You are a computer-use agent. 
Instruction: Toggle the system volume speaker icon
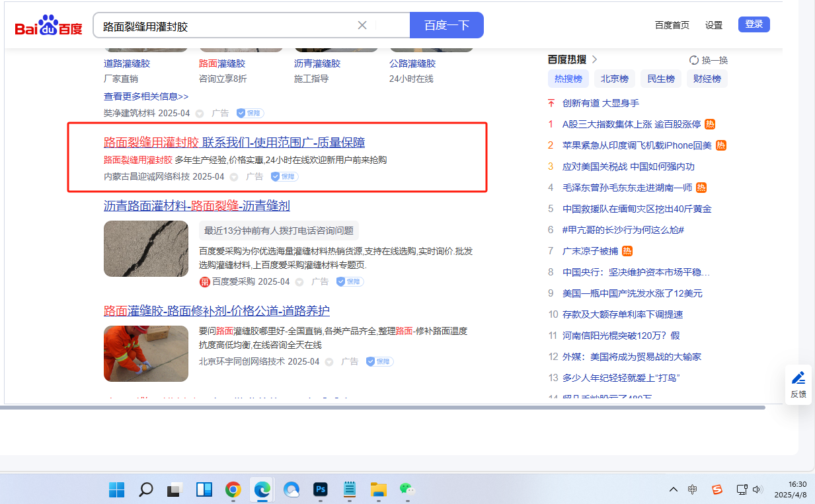pos(758,489)
